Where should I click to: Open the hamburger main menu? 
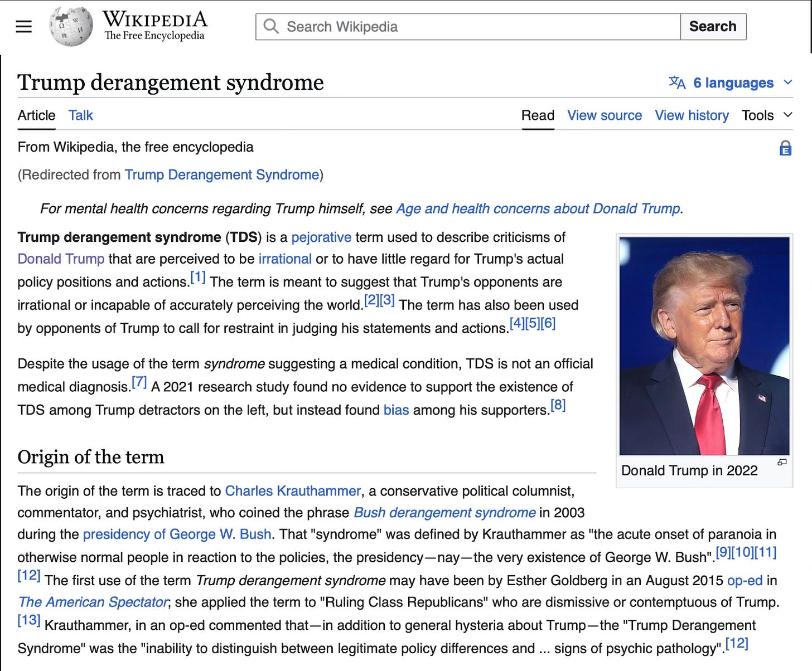click(23, 27)
